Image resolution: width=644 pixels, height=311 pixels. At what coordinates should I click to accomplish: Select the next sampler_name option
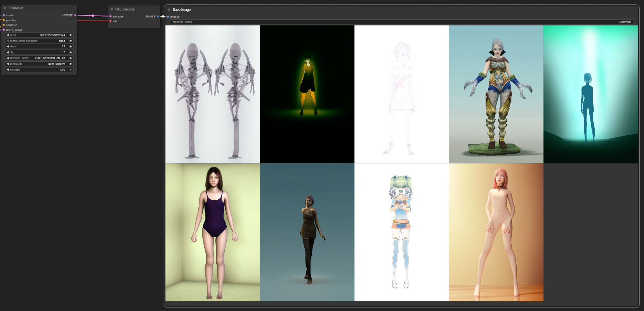(x=71, y=58)
